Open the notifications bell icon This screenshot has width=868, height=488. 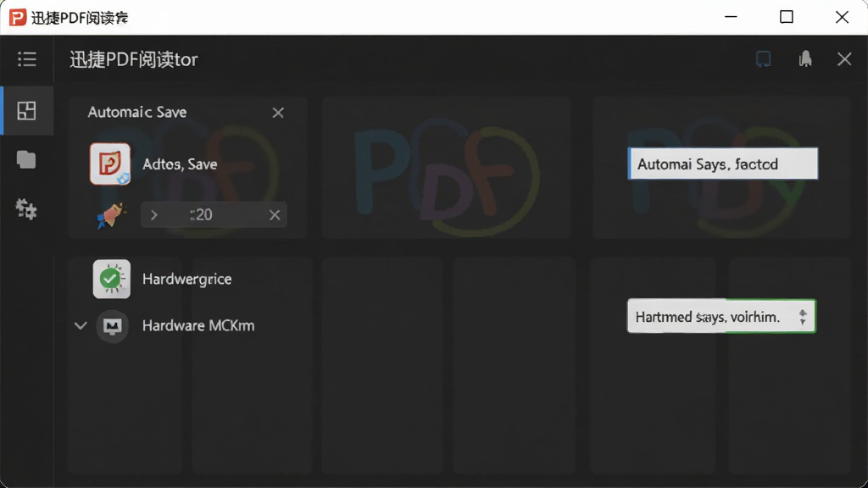coord(805,58)
